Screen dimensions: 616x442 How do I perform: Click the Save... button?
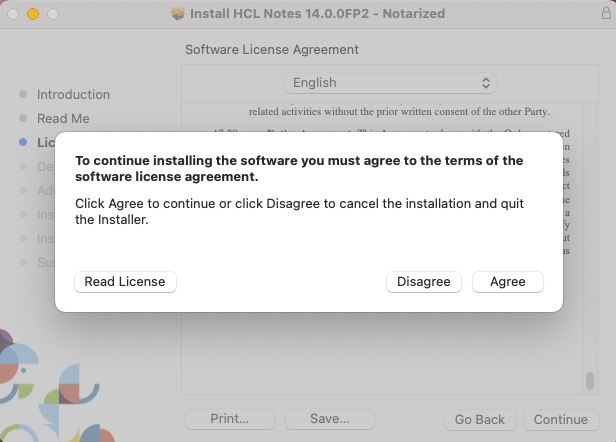point(329,420)
